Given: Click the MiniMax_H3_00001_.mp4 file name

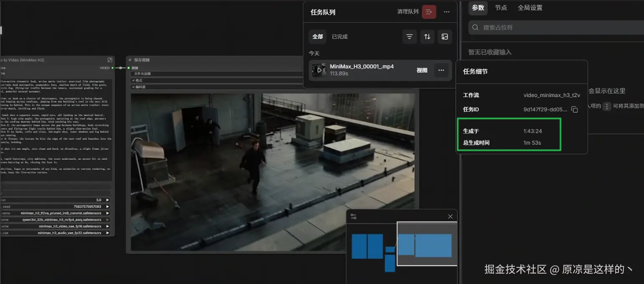Looking at the screenshot, I should [361, 67].
